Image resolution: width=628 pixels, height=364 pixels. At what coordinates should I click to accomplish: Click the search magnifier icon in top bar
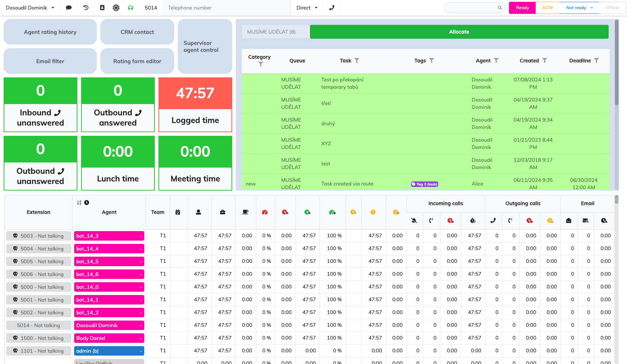[500, 8]
